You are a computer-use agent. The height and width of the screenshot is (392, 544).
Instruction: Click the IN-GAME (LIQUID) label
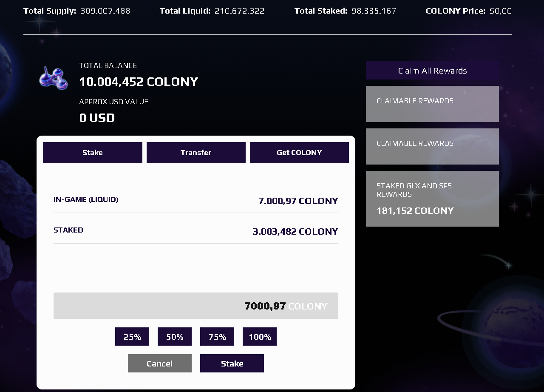coord(86,199)
